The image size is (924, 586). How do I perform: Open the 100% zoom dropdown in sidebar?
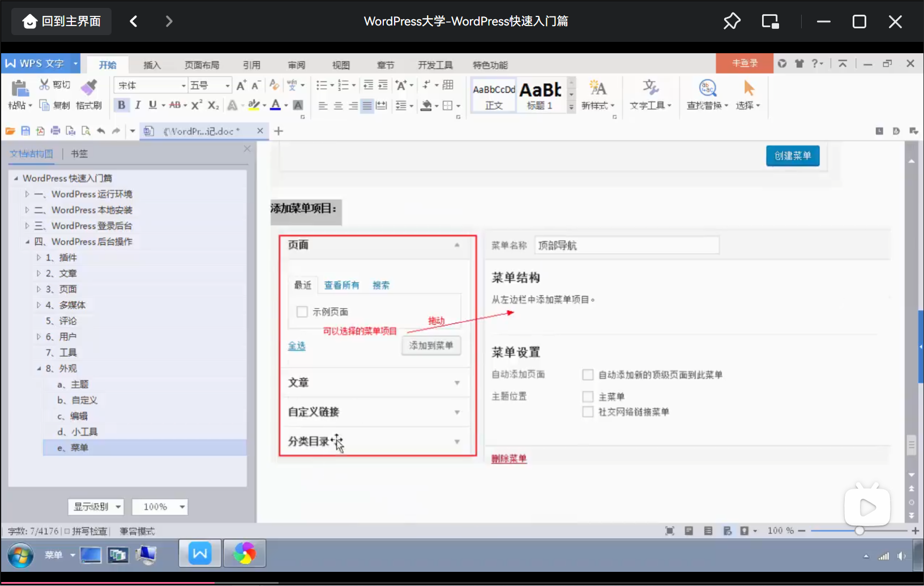pyautogui.click(x=160, y=507)
